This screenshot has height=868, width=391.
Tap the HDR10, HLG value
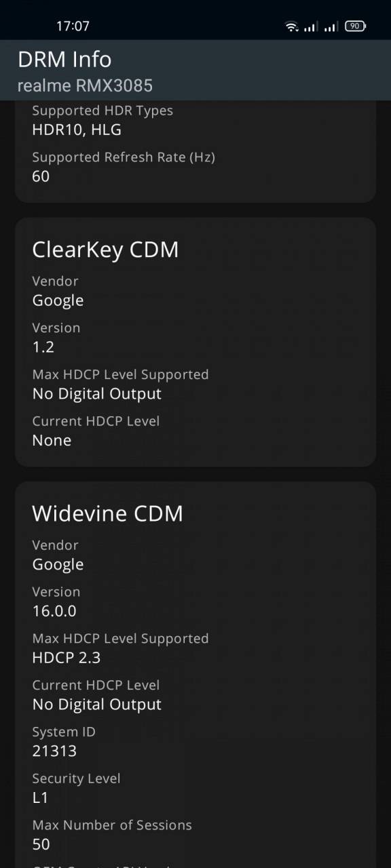pyautogui.click(x=77, y=130)
